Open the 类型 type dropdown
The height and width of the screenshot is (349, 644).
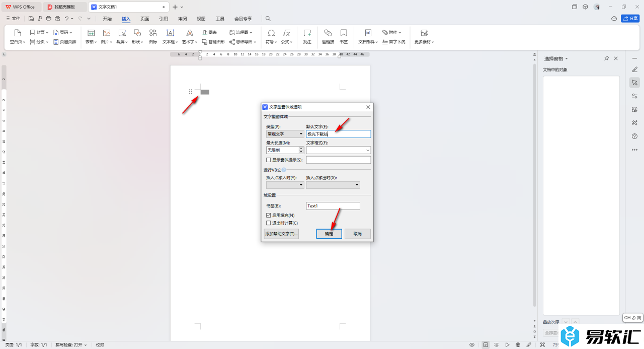285,134
